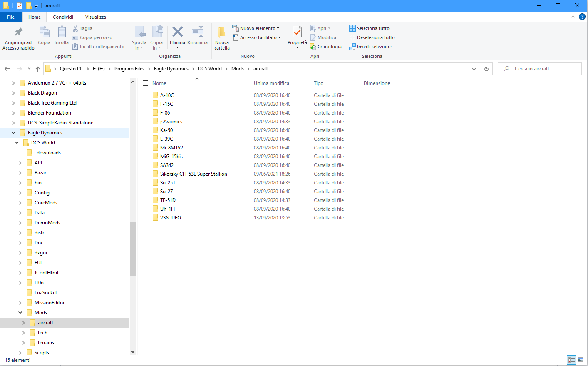Collapse the DCS World tree node
The width and height of the screenshot is (588, 366).
coord(17,143)
